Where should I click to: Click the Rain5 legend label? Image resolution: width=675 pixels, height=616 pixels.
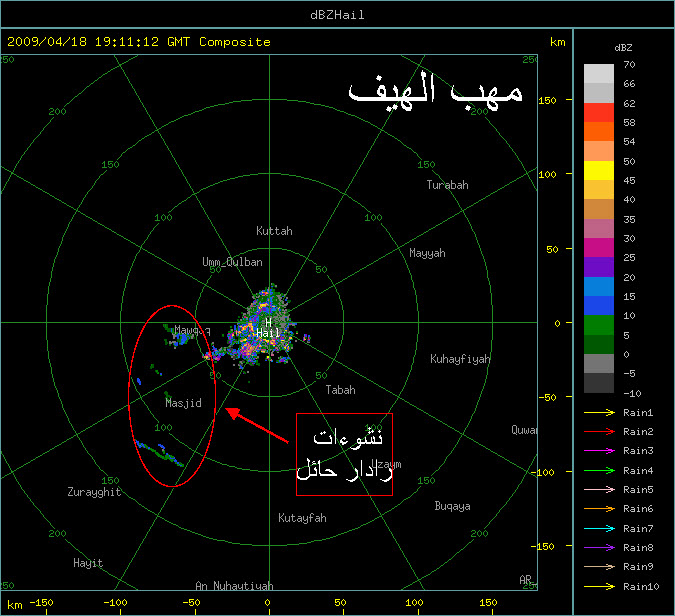pos(638,490)
